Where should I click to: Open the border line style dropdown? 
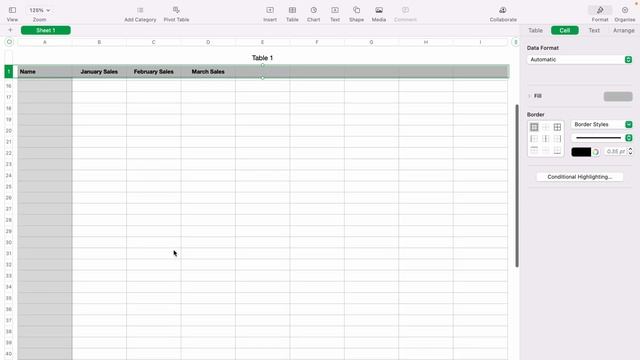[x=602, y=138]
